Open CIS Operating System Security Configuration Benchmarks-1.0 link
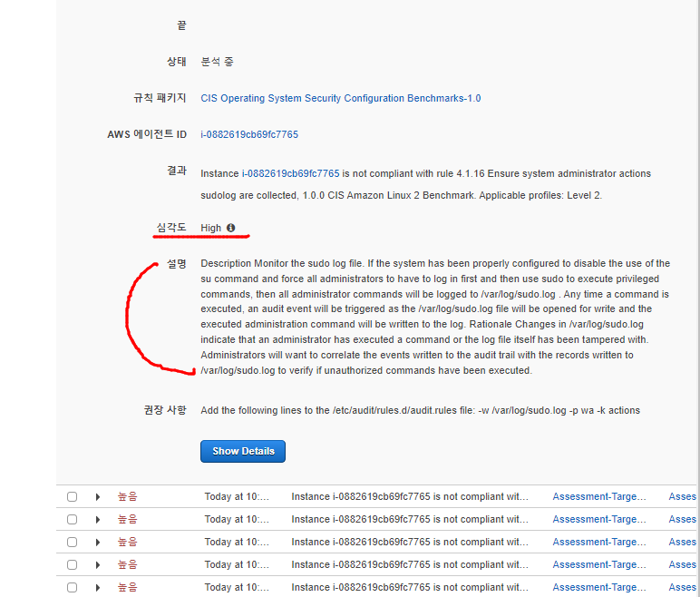 click(x=341, y=98)
